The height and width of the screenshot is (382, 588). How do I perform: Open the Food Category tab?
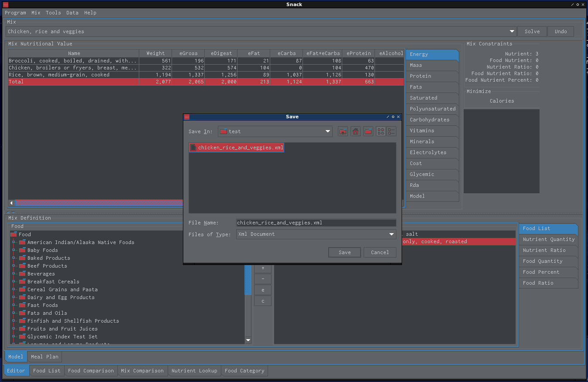[244, 371]
